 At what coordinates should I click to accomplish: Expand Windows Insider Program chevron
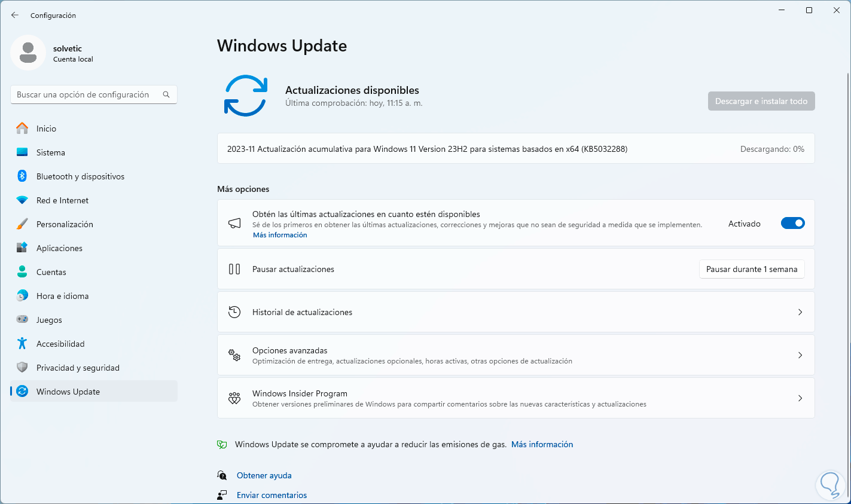point(800,398)
